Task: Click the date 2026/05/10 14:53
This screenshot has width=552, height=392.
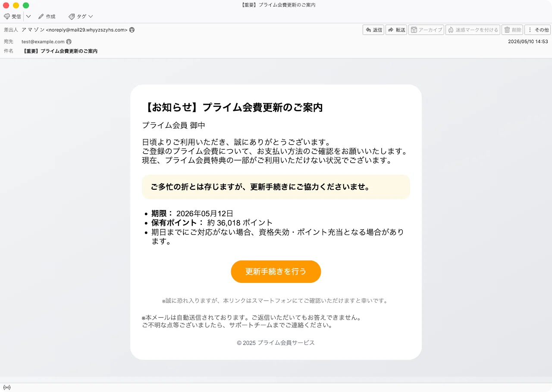Action: click(528, 42)
